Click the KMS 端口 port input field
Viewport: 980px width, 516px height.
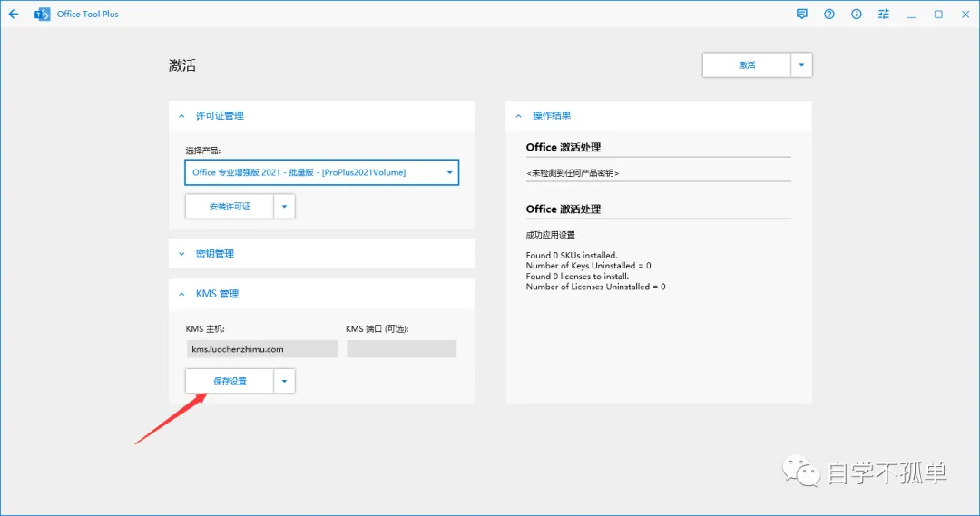(401, 348)
